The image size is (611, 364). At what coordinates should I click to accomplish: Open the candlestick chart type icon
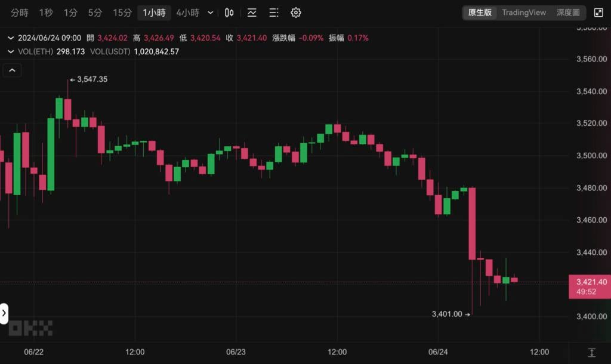click(229, 13)
